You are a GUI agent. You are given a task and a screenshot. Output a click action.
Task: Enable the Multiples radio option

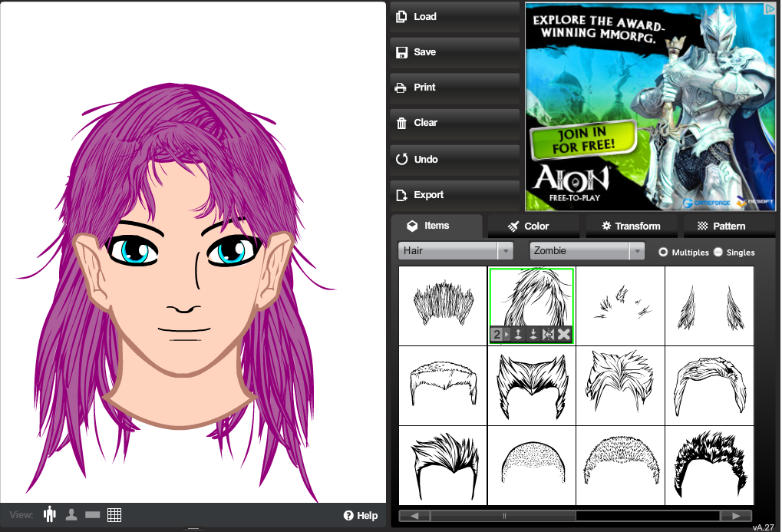[663, 252]
